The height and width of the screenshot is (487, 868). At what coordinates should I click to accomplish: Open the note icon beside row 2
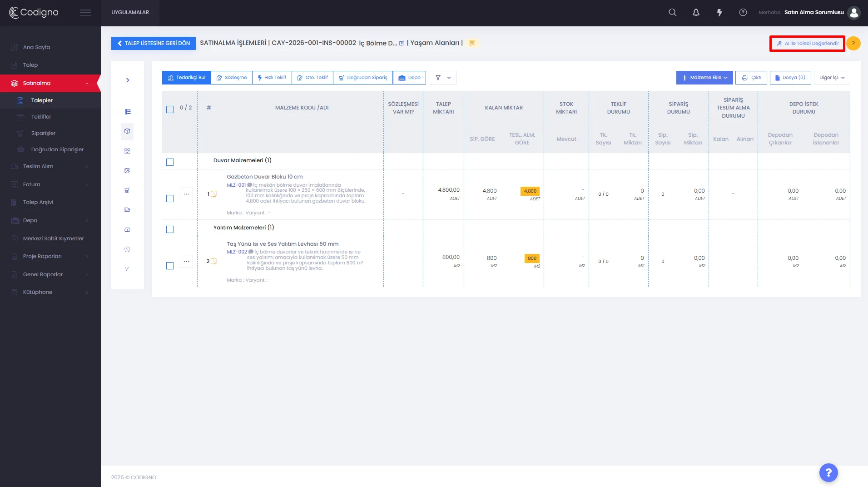(214, 261)
